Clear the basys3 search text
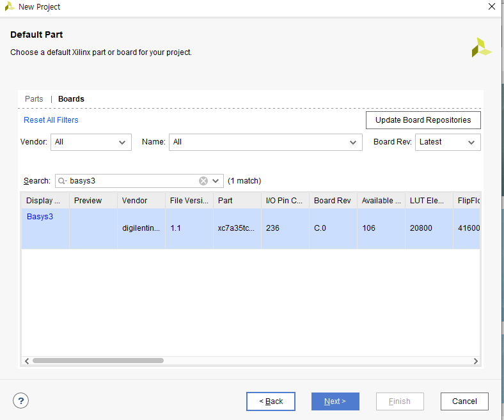Image resolution: width=504 pixels, height=420 pixels. [203, 181]
